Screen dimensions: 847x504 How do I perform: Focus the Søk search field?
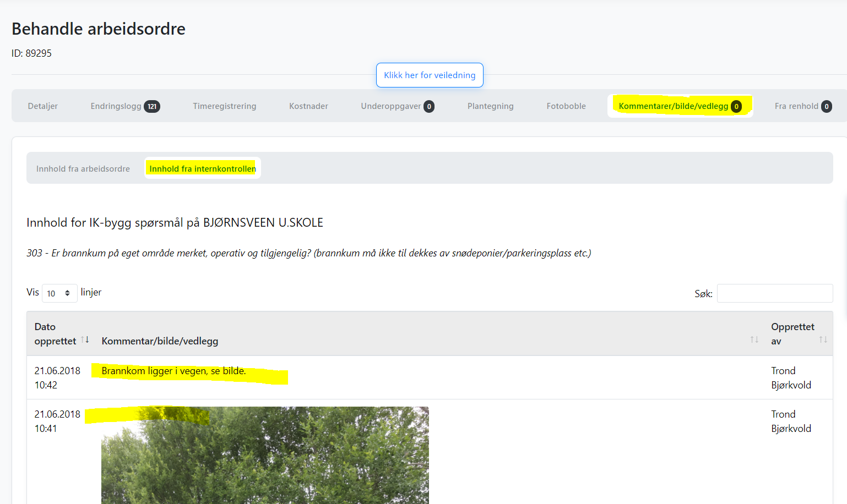(x=774, y=293)
